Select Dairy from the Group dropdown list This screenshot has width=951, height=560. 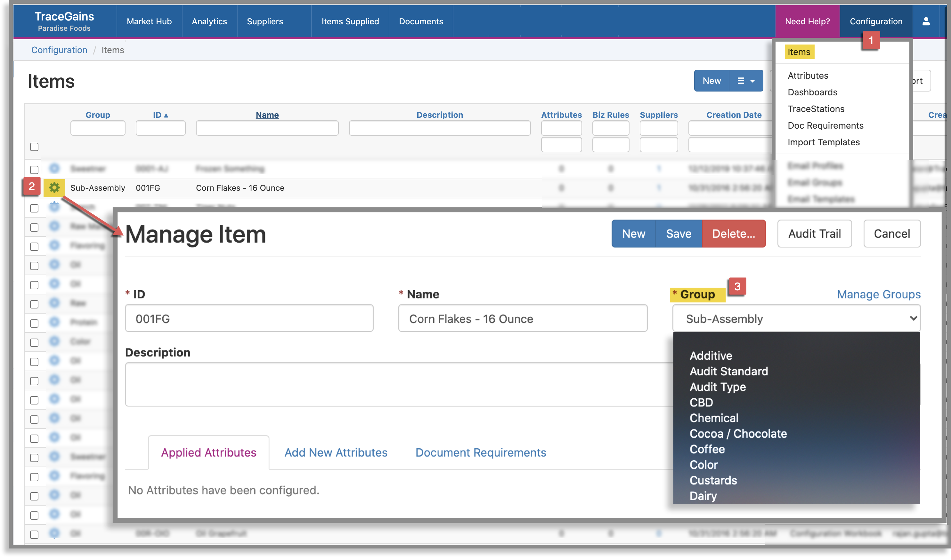(x=703, y=495)
